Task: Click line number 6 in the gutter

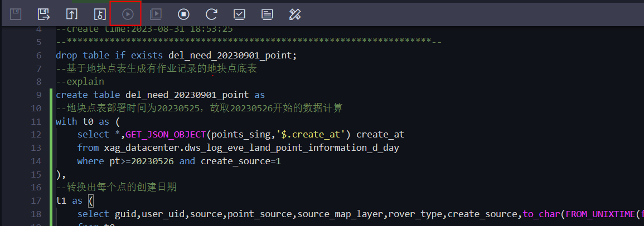Action: 38,56
